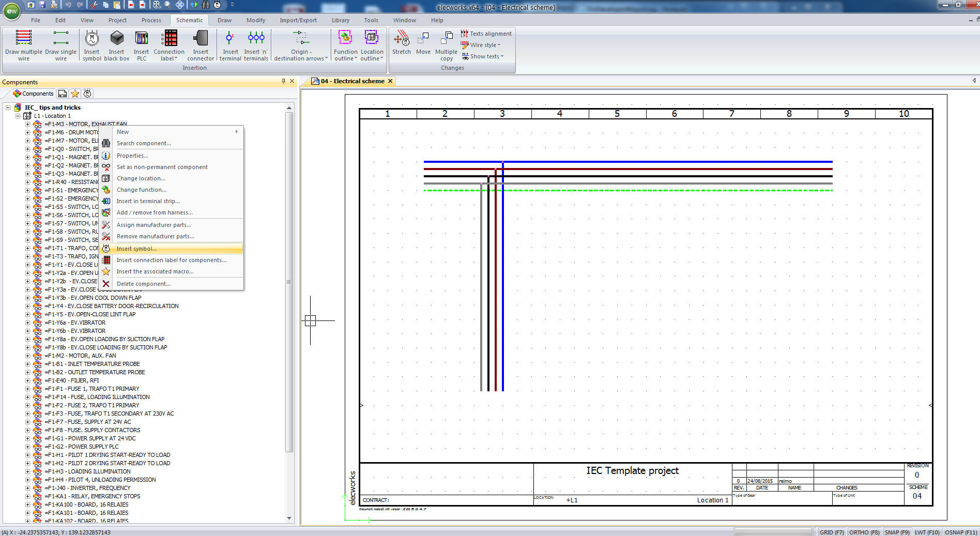Image resolution: width=980 pixels, height=536 pixels.
Task: Open Connection label tool
Action: tap(169, 45)
